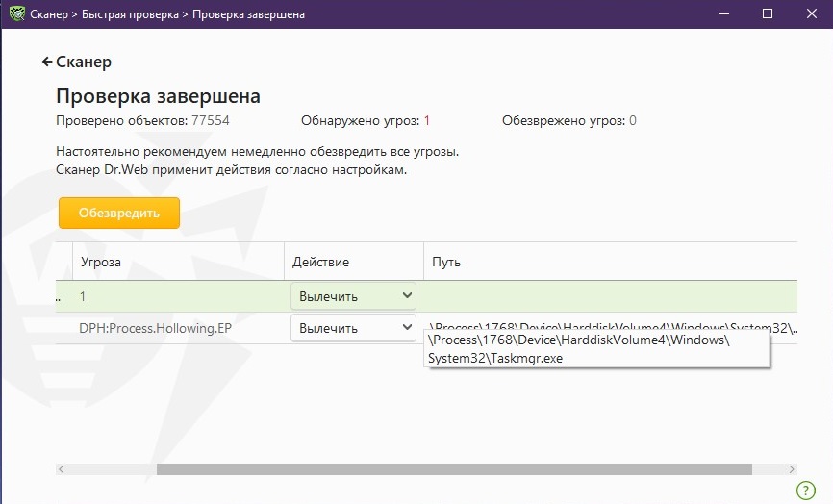Close the Dr.Web scanner window
Image resolution: width=833 pixels, height=504 pixels.
(811, 13)
